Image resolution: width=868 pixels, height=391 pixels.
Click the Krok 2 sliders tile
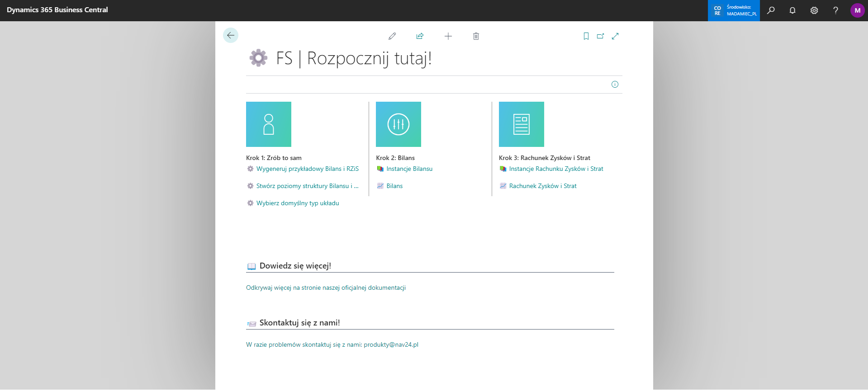coord(398,124)
